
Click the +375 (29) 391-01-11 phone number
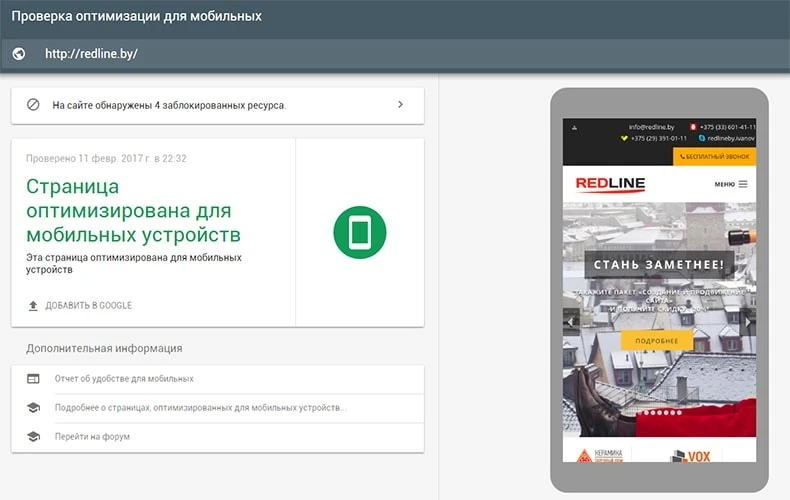[x=659, y=138]
